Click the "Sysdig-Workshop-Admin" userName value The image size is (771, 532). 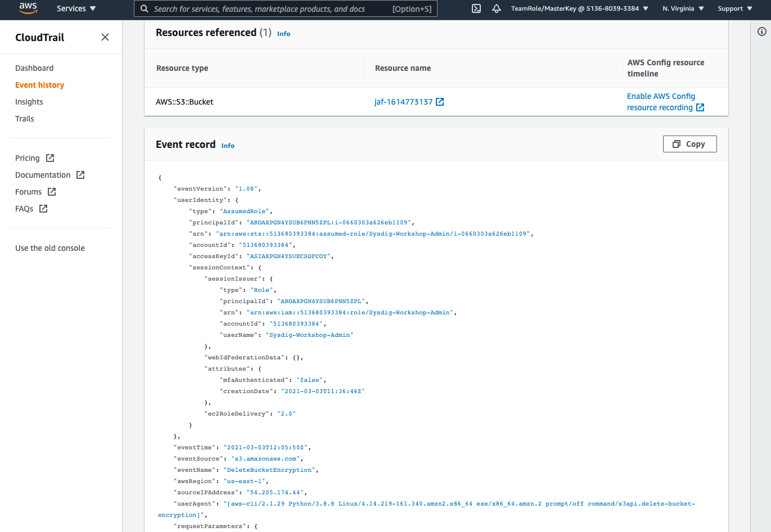tap(309, 335)
